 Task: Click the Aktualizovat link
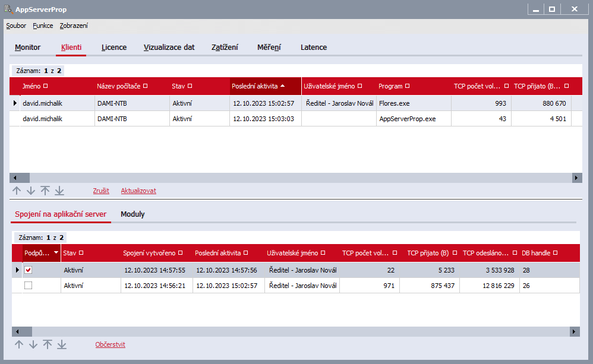(138, 191)
